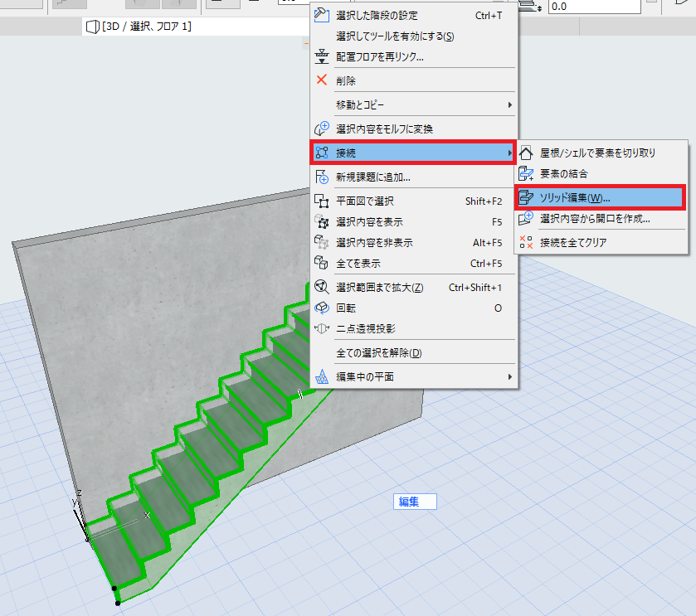Viewport: 696px width, 616px height.
Task: Click the stair settings hammer icon
Action: click(321, 15)
